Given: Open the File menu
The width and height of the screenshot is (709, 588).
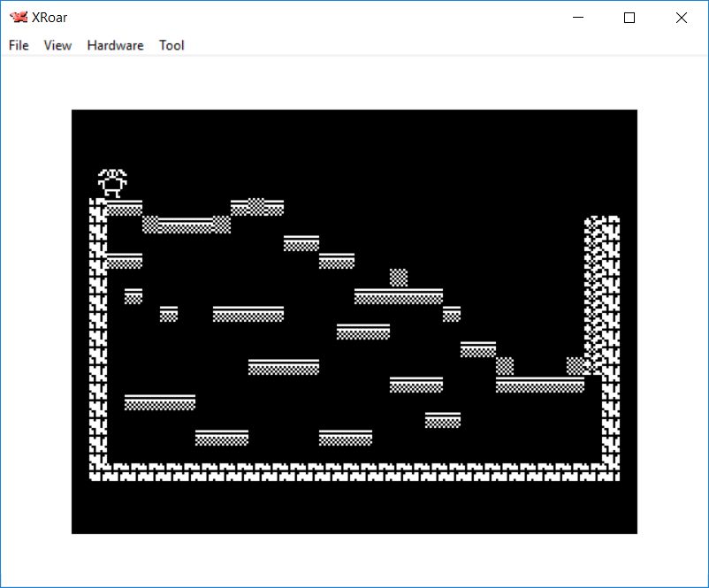Looking at the screenshot, I should tap(19, 45).
